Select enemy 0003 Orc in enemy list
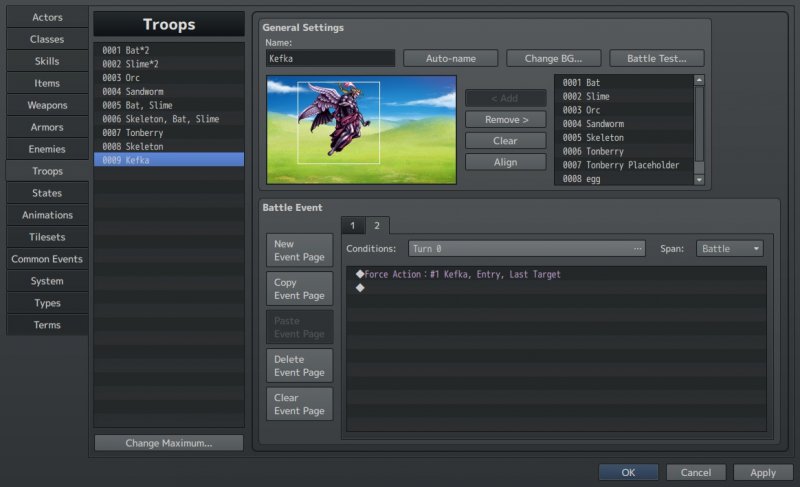This screenshot has height=487, width=800. (624, 110)
